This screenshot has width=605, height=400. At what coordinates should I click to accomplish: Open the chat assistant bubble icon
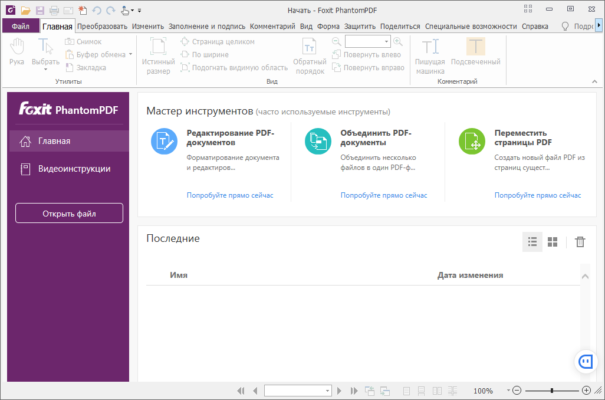(586, 361)
